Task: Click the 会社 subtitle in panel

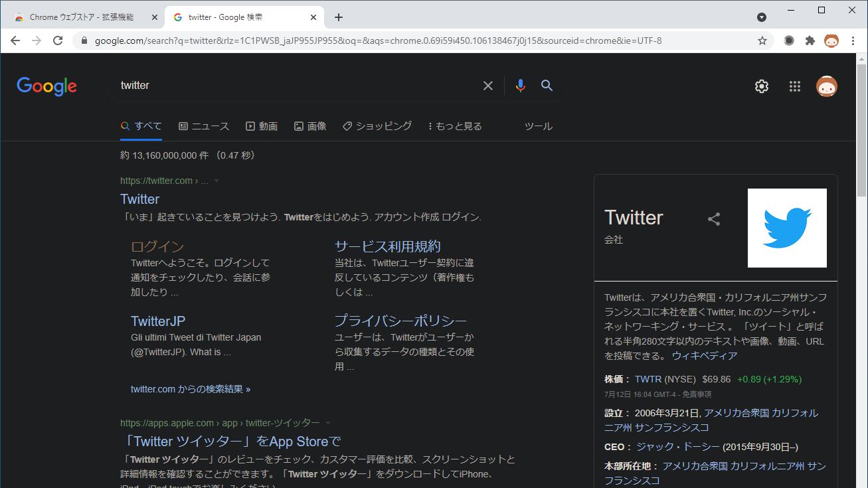Action: [x=614, y=240]
